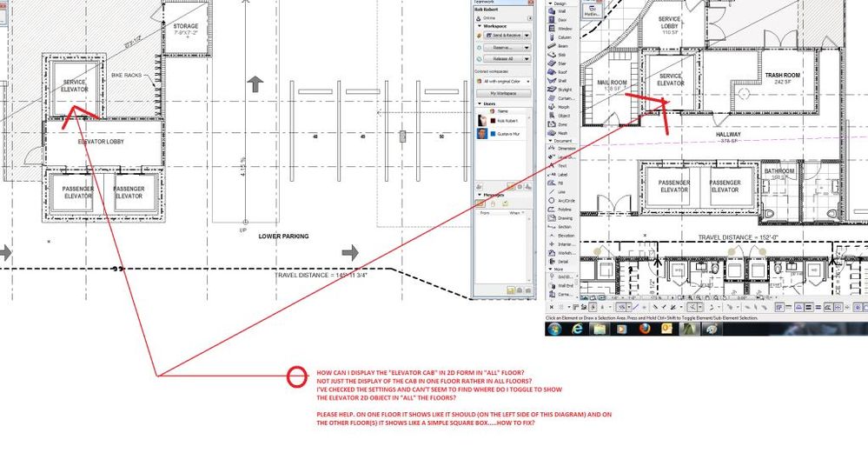Click the Release All button

[503, 59]
